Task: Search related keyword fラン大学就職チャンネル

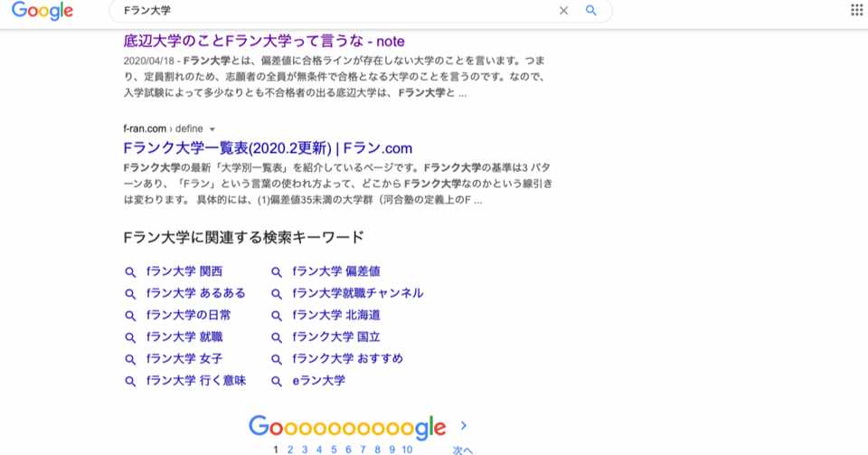Action: point(358,293)
